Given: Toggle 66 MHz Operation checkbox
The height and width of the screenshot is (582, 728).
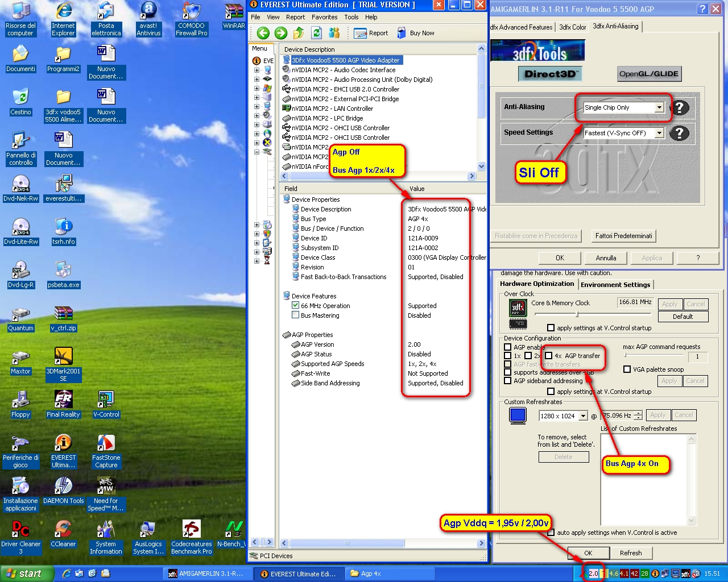Looking at the screenshot, I should [x=296, y=305].
